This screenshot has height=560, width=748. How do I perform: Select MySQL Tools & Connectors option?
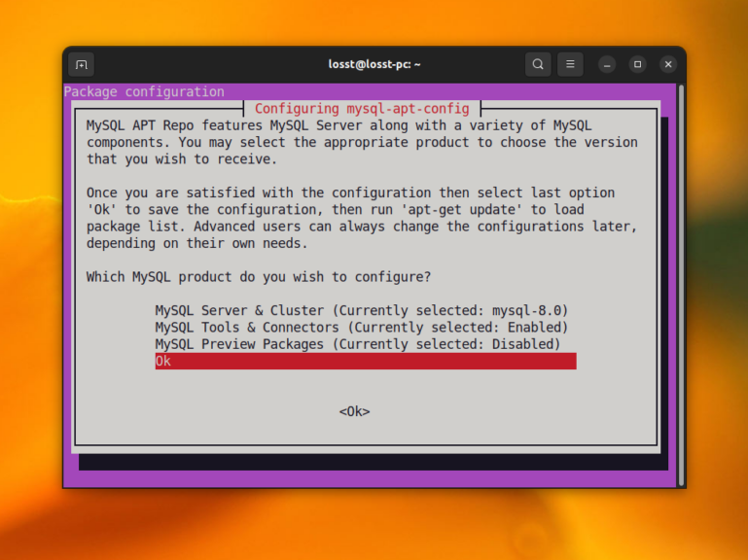pos(366,328)
